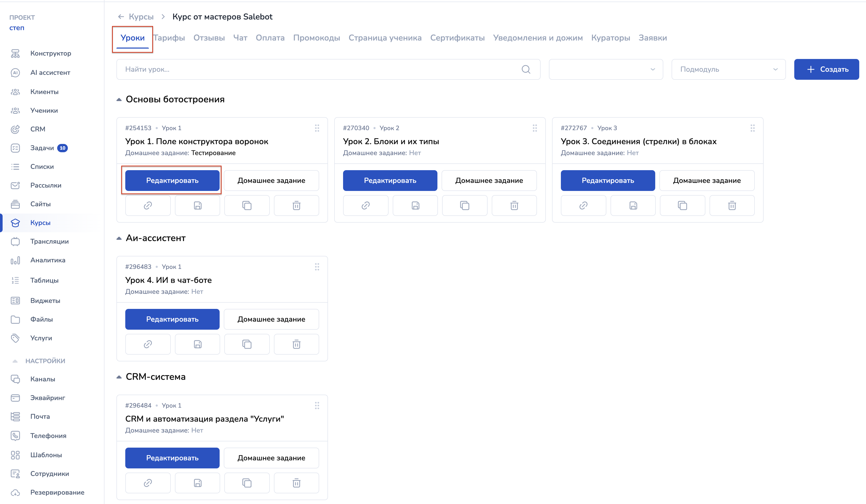Switch to the Тарифы tab
The width and height of the screenshot is (866, 504).
(x=169, y=38)
